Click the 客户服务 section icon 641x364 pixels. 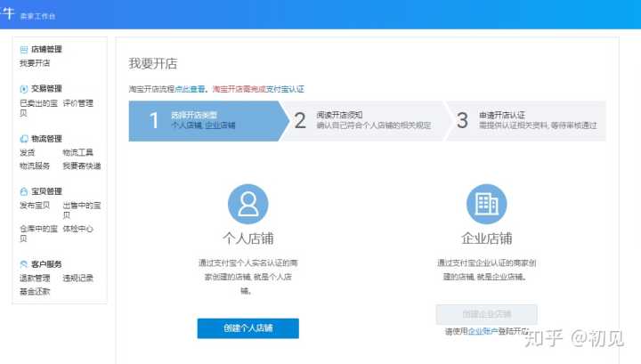(x=24, y=264)
